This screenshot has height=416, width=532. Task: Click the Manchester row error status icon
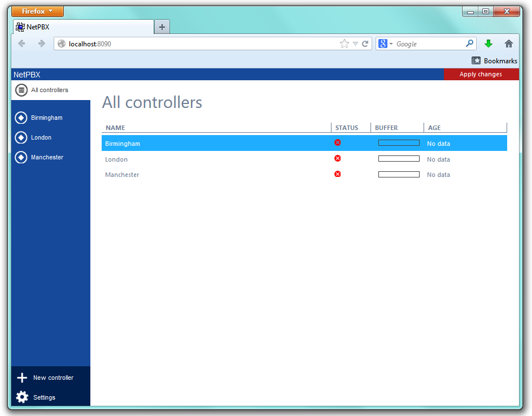point(338,174)
